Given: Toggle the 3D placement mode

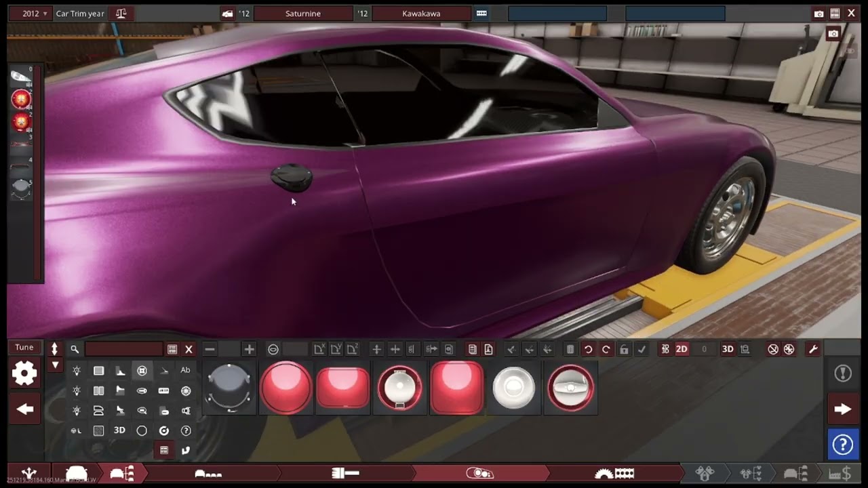Looking at the screenshot, I should coord(727,349).
